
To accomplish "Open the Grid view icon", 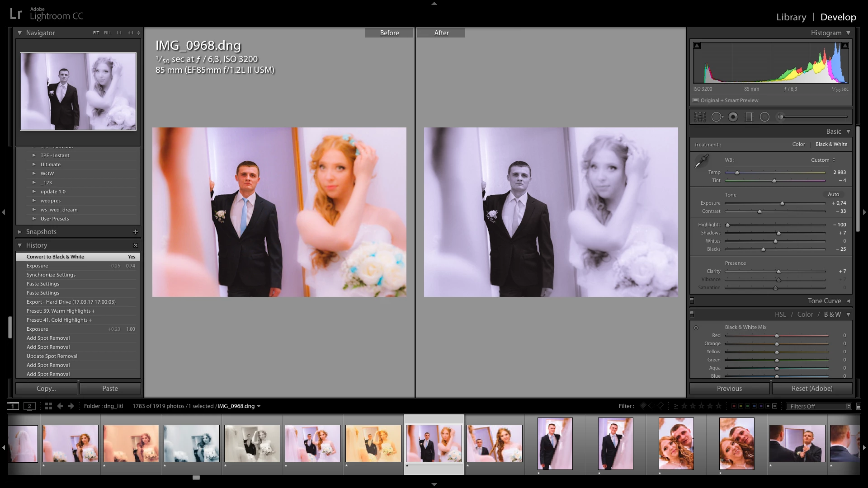I will [48, 406].
